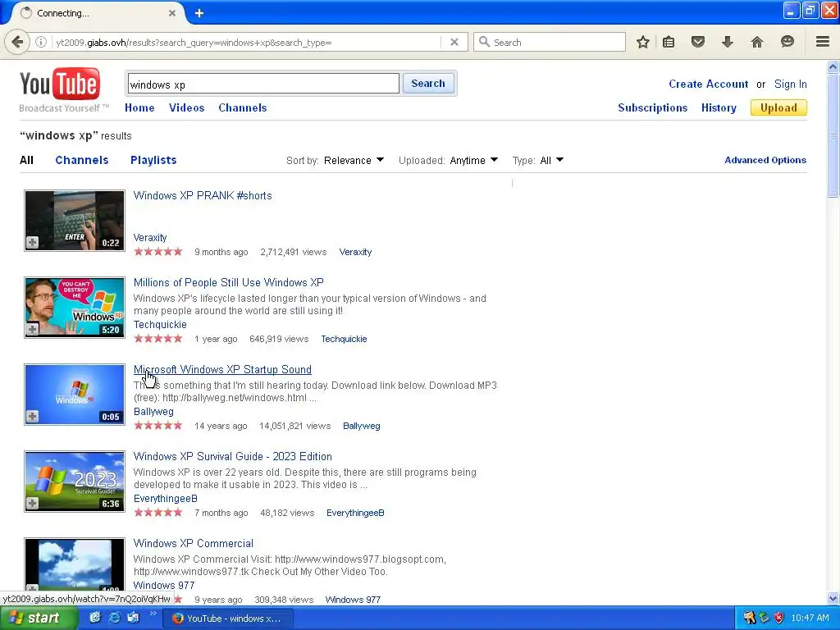This screenshot has height=630, width=840.
Task: Click the YouTube search field with windows xp
Action: pyautogui.click(x=263, y=84)
